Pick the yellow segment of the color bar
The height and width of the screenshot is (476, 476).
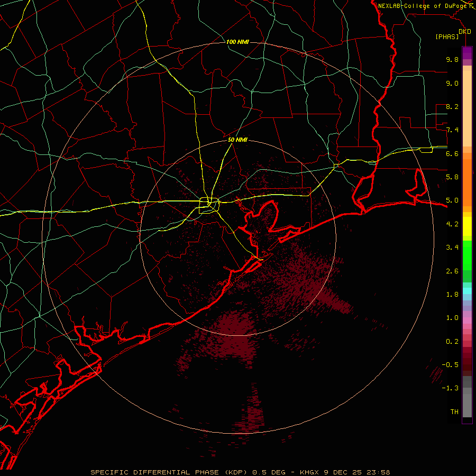pos(467,226)
